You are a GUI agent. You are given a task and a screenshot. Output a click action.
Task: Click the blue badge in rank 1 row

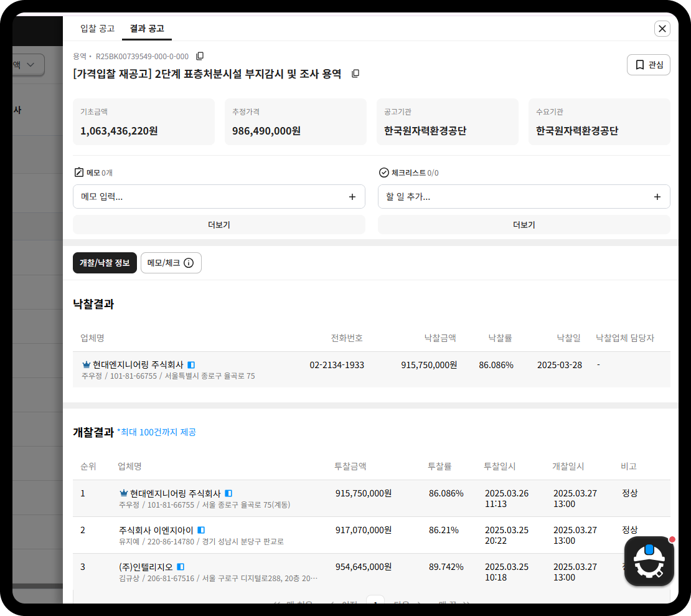pyautogui.click(x=228, y=493)
